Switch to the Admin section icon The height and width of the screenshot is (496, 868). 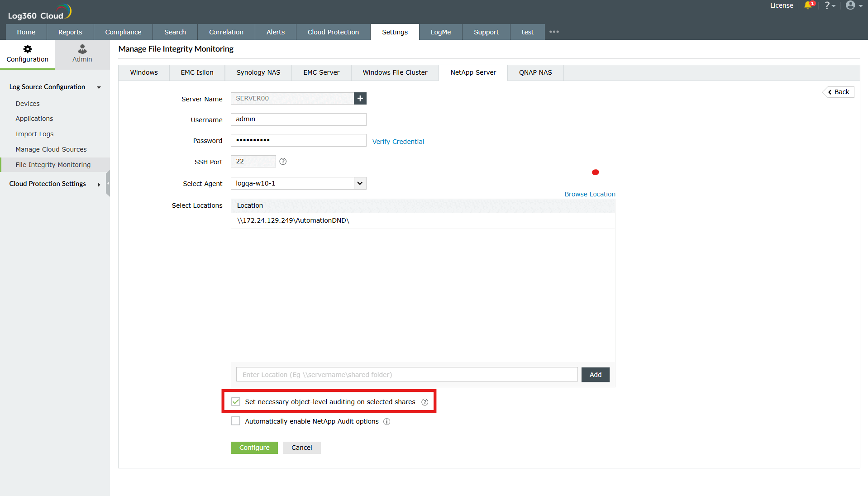pyautogui.click(x=81, y=53)
